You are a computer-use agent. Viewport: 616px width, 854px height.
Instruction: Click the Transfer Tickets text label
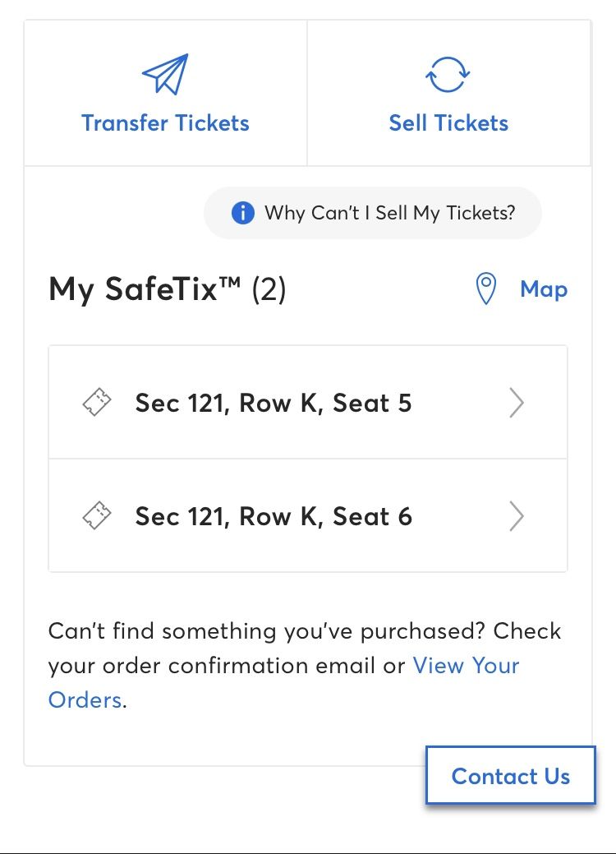tap(165, 123)
